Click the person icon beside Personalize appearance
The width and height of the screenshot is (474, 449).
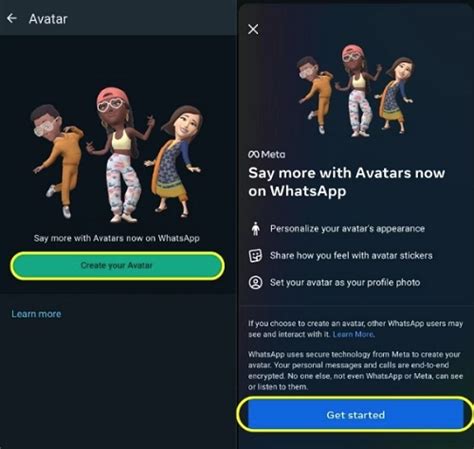click(x=256, y=229)
